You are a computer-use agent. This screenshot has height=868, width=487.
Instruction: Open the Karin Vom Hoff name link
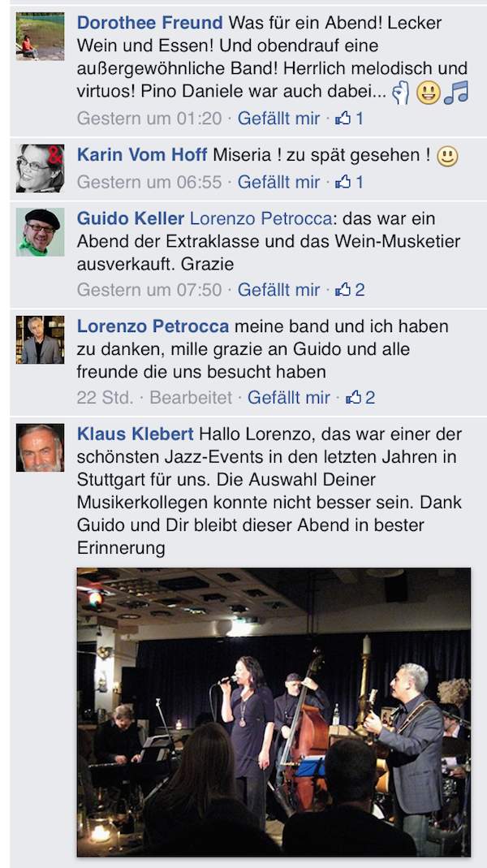click(x=142, y=155)
